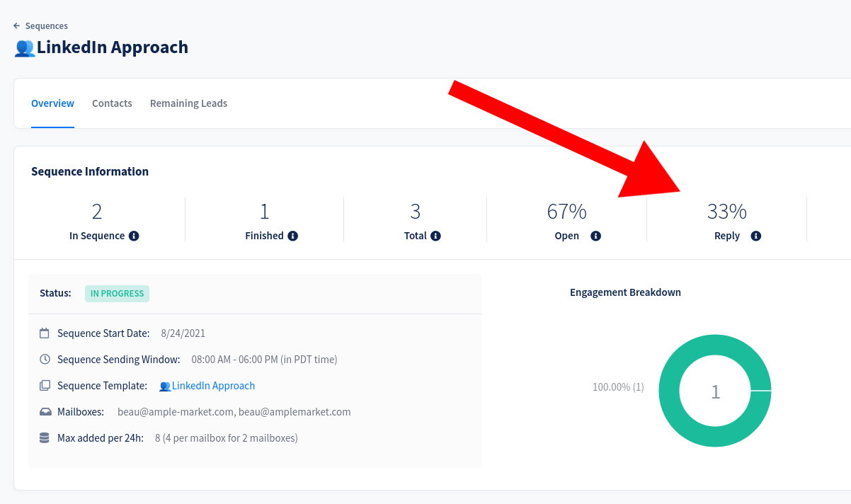The height and width of the screenshot is (504, 851).
Task: Click the inbox icon beside Mailboxes
Action: click(x=45, y=411)
